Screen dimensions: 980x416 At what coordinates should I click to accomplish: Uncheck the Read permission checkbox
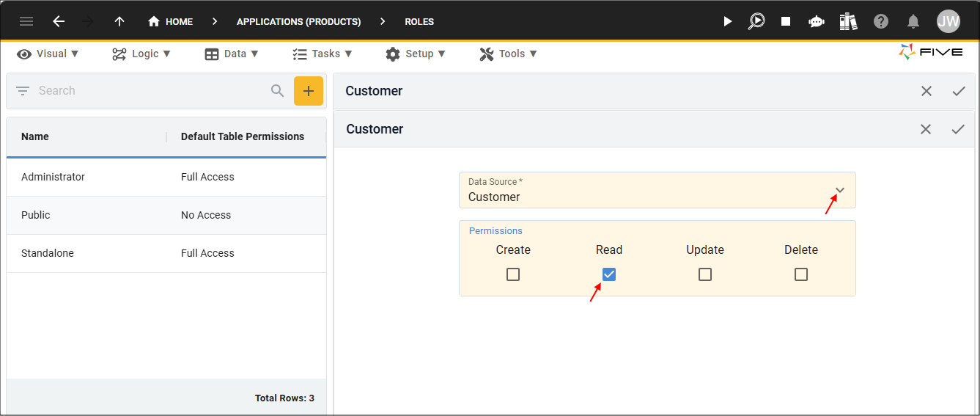609,274
